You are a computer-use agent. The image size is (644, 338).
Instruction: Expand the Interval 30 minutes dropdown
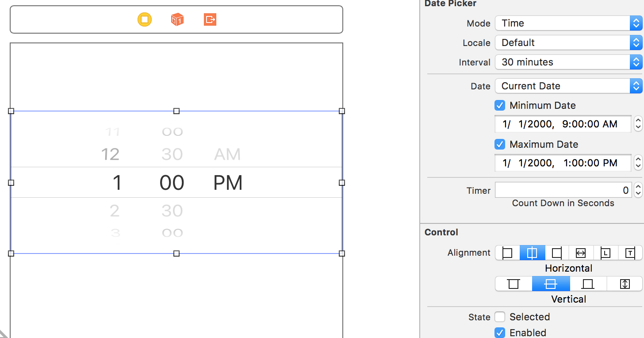tap(568, 62)
